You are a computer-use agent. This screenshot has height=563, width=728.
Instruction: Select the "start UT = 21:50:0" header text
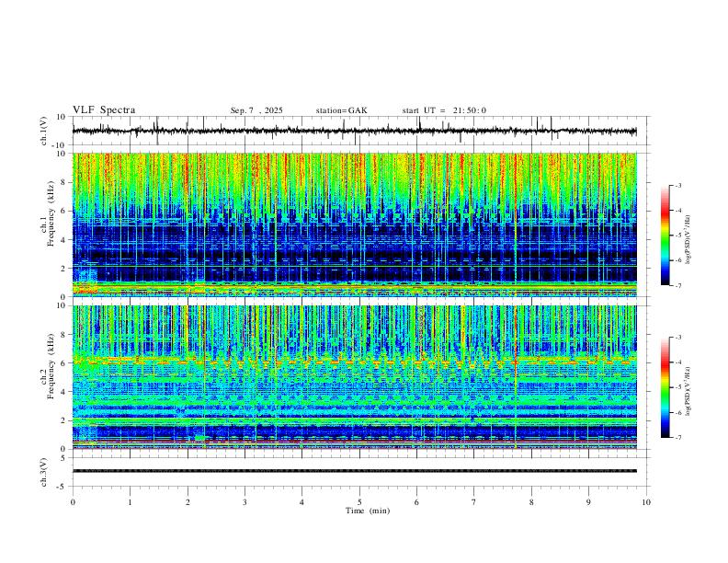click(444, 110)
